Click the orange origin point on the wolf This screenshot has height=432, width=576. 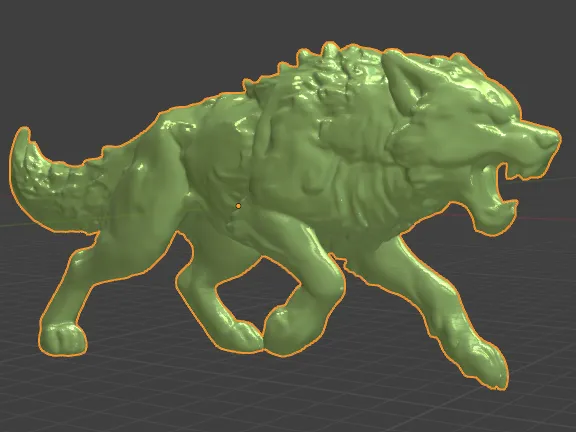[238, 206]
